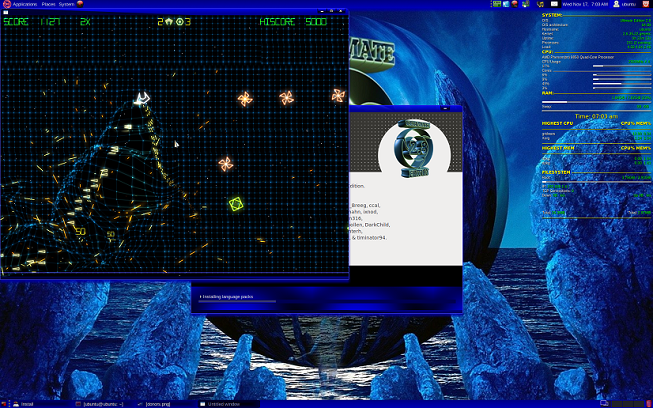This screenshot has height=408, width=653.
Task: Switch to the ubuntu@ubuntu terminal taskbar entry
Action: pyautogui.click(x=100, y=404)
